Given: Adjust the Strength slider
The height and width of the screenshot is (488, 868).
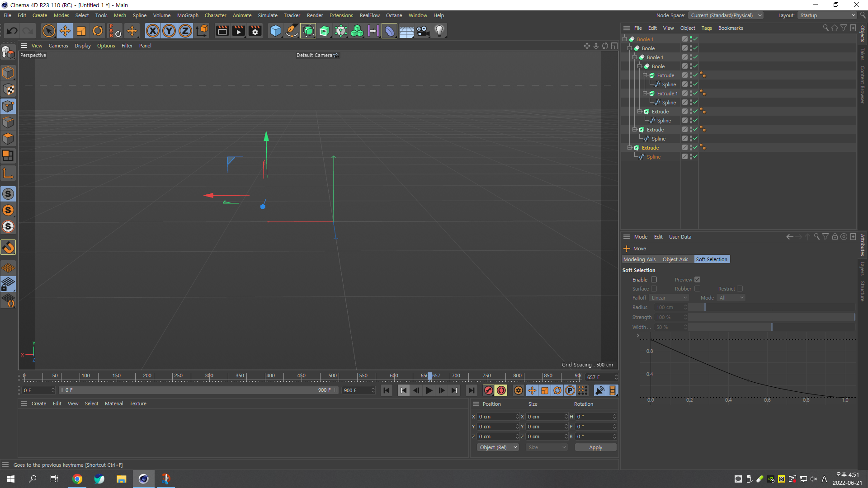Looking at the screenshot, I should pos(771,317).
